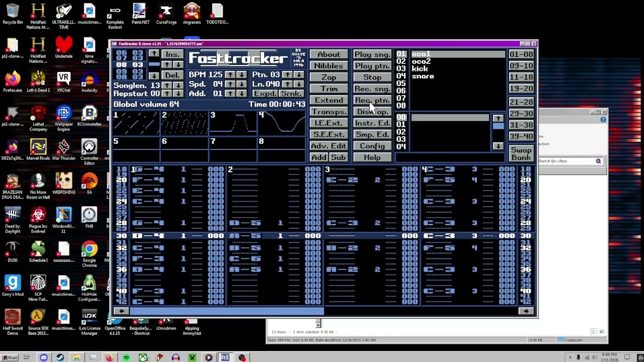
Task: Open Spotify from the taskbar
Action: [x=126, y=357]
